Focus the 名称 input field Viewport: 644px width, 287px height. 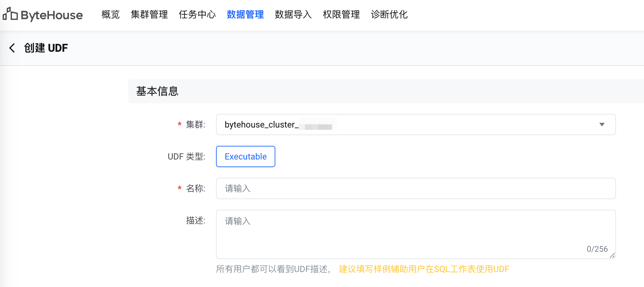tap(416, 188)
